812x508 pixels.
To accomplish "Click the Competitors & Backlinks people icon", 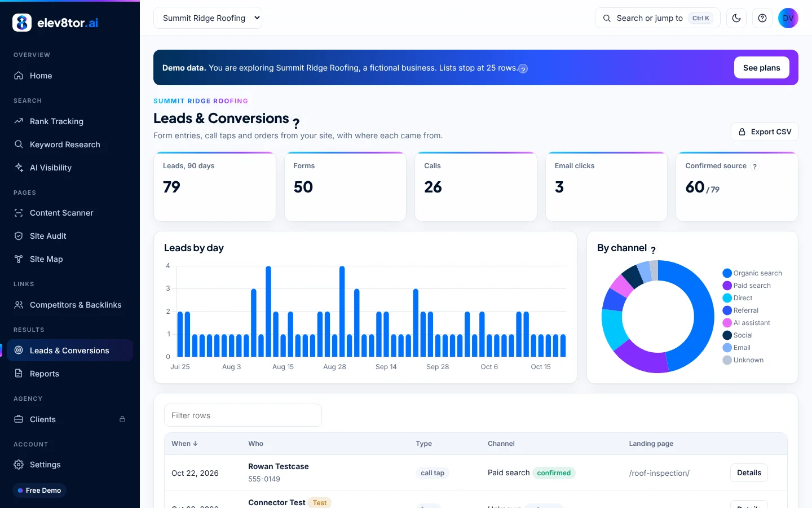I will coord(19,305).
